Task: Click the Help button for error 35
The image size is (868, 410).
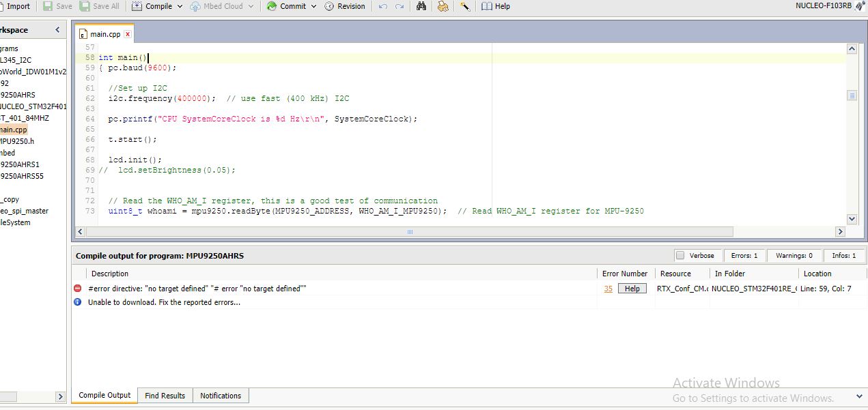Action: tap(632, 289)
